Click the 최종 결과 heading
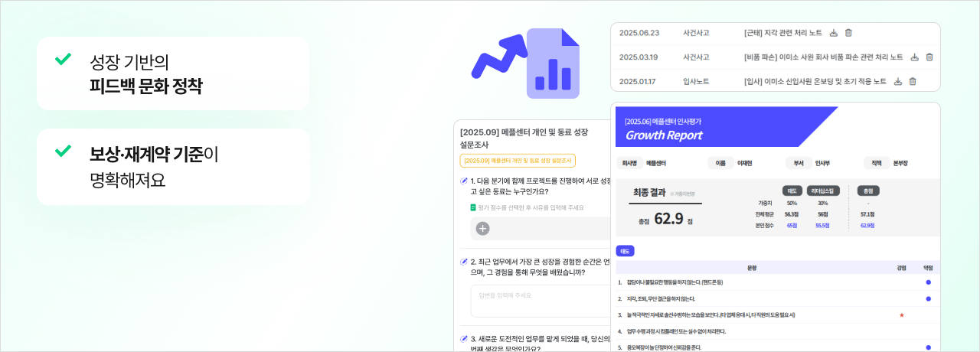 (x=649, y=193)
